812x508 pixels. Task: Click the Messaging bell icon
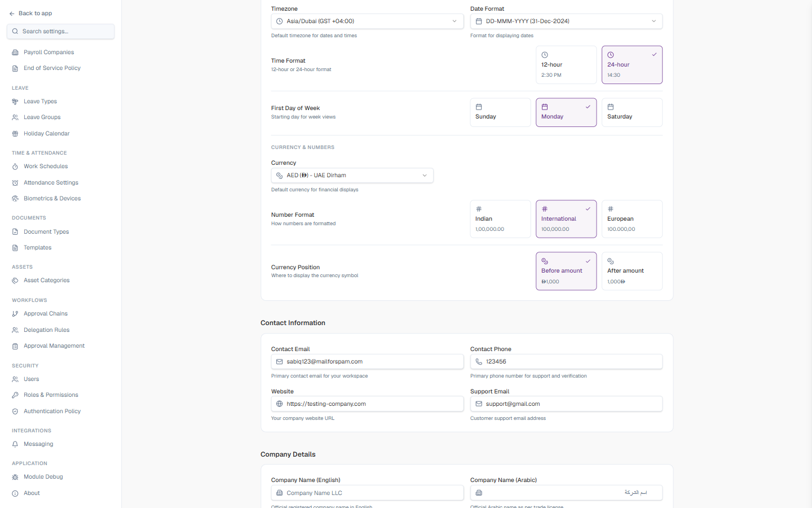[x=15, y=444]
